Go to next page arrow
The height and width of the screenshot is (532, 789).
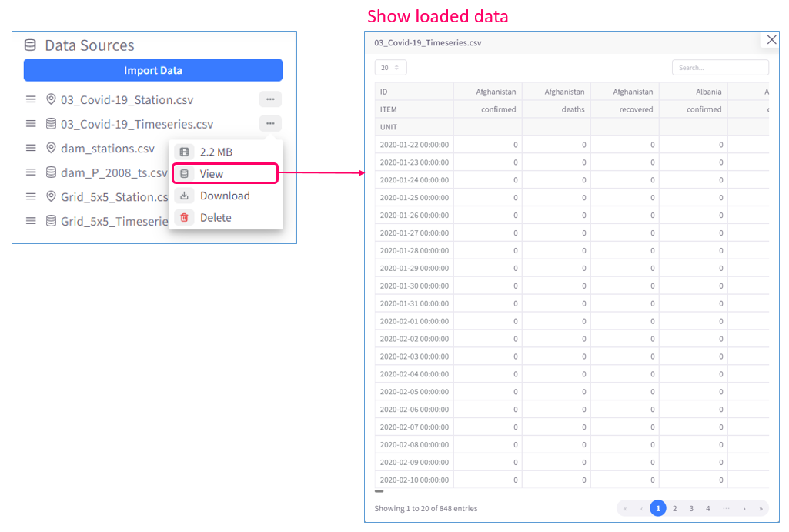coord(744,508)
